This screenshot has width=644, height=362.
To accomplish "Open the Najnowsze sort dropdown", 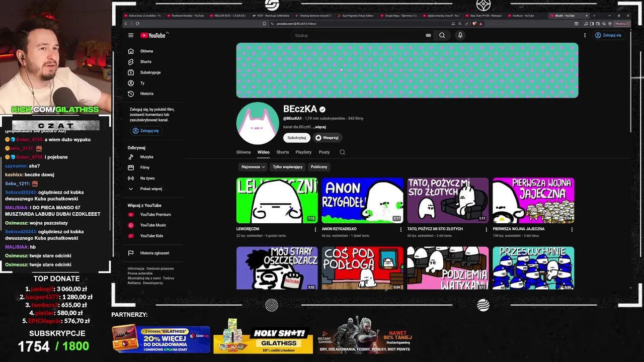I will coord(253,167).
